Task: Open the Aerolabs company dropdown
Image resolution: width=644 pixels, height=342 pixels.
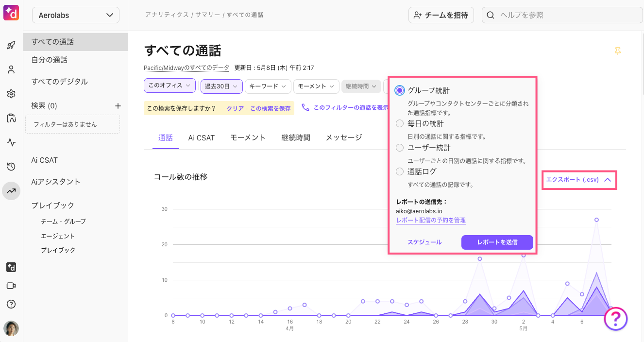Action: 76,15
